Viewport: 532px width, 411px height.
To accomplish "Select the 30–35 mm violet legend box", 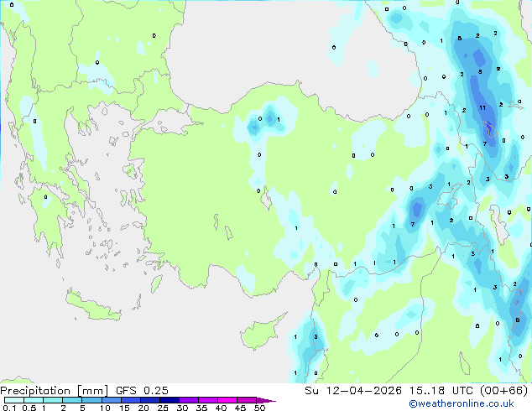I will pos(188,400).
